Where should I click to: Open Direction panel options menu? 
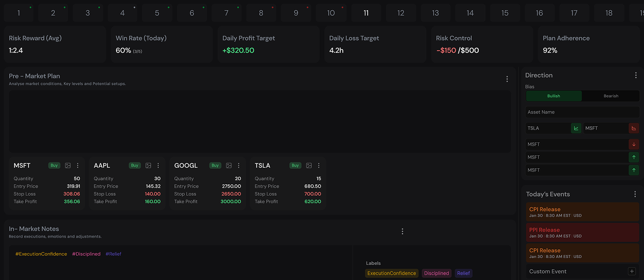(x=636, y=75)
